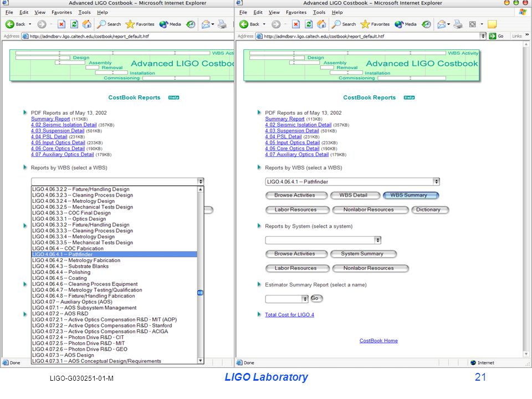Image resolution: width=532 pixels, height=399 pixels.
Task: Open File menu in left browser window
Action: (x=9, y=12)
